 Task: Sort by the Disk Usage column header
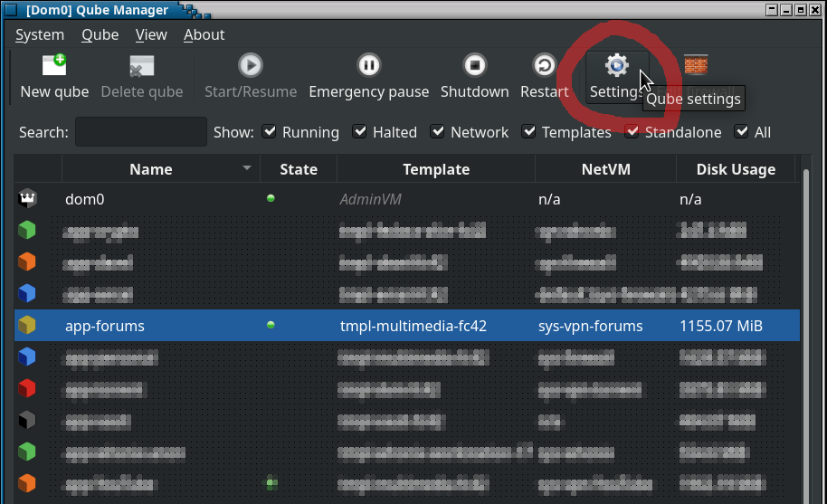(x=735, y=169)
